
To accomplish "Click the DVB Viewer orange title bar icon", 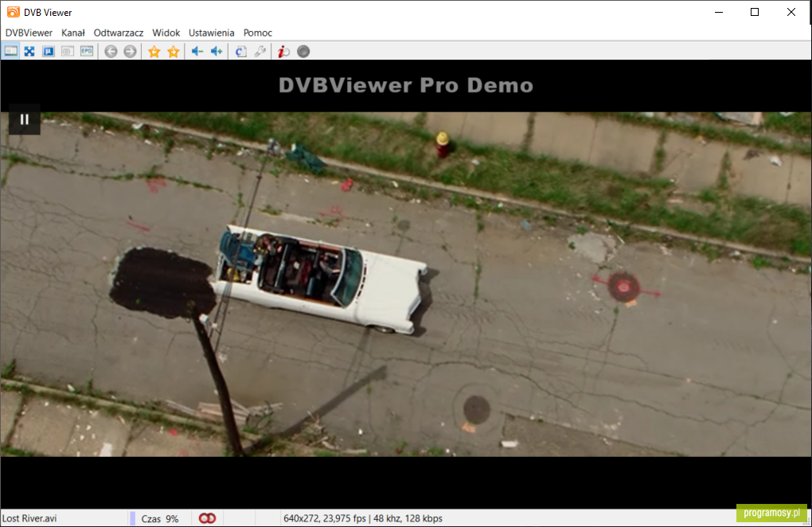I will pos(13,12).
